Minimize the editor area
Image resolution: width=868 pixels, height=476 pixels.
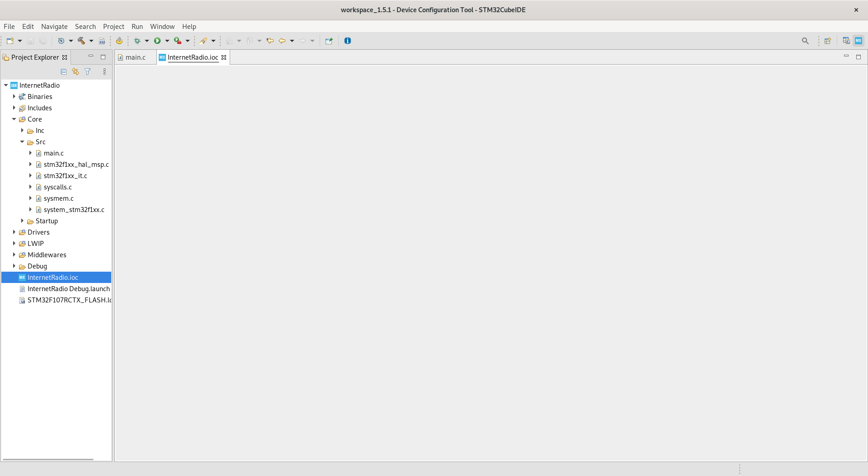click(x=846, y=57)
